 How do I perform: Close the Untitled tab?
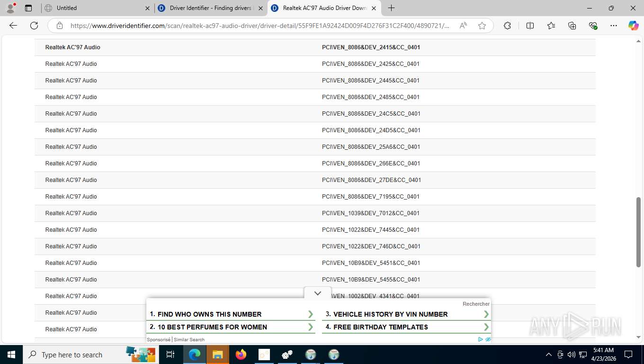click(147, 8)
